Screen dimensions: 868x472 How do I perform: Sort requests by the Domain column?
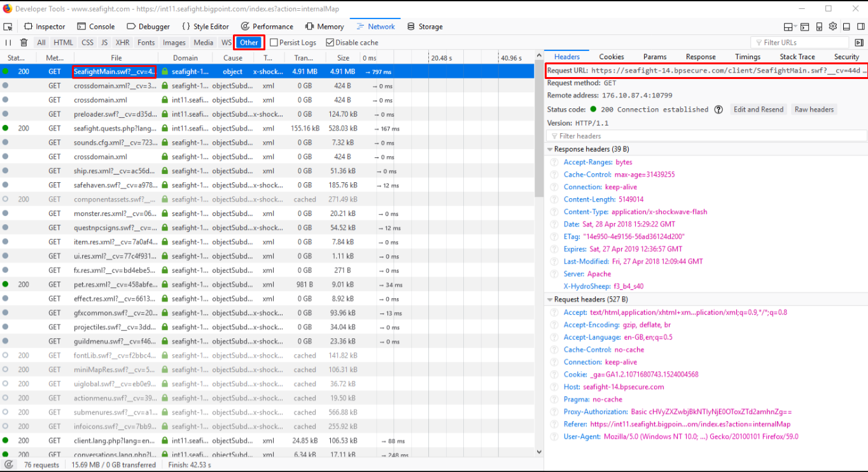click(185, 58)
